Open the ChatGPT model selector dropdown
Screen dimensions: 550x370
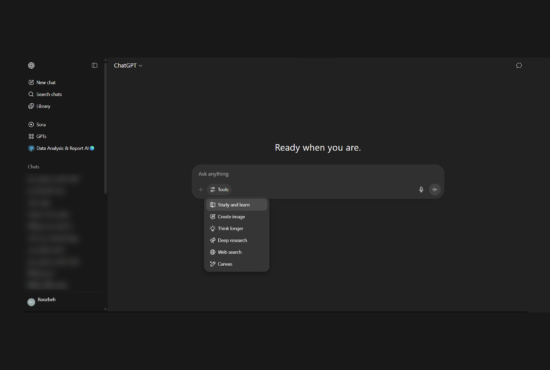(x=128, y=66)
